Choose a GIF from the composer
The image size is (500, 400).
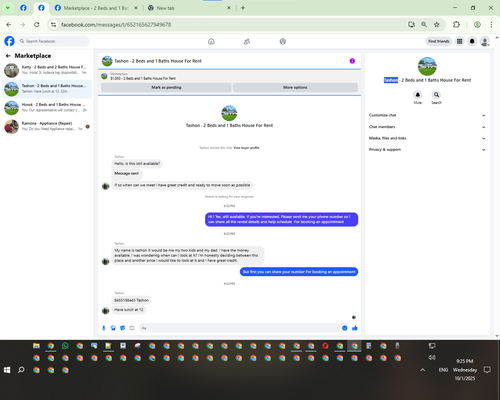pos(132,328)
